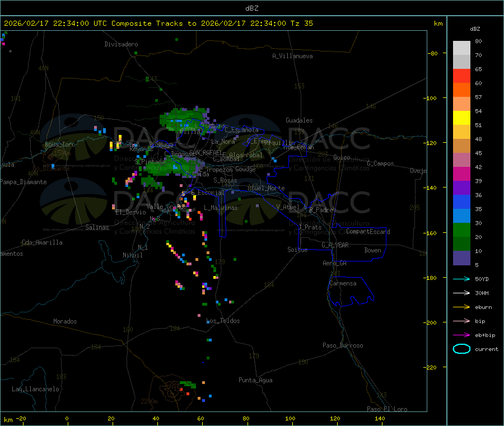Click the 'G_Campos' map label

click(381, 163)
